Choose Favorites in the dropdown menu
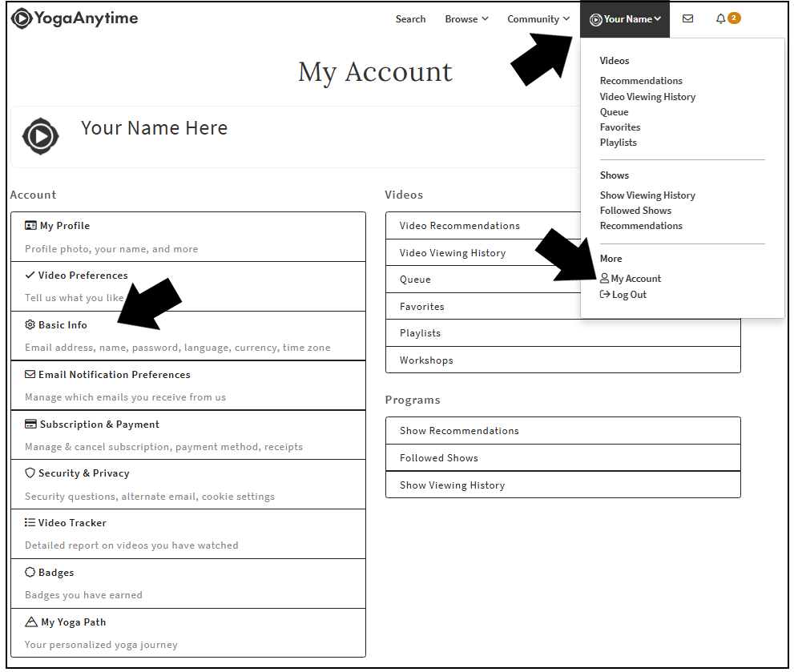Image resolution: width=794 pixels, height=672 pixels. click(620, 127)
